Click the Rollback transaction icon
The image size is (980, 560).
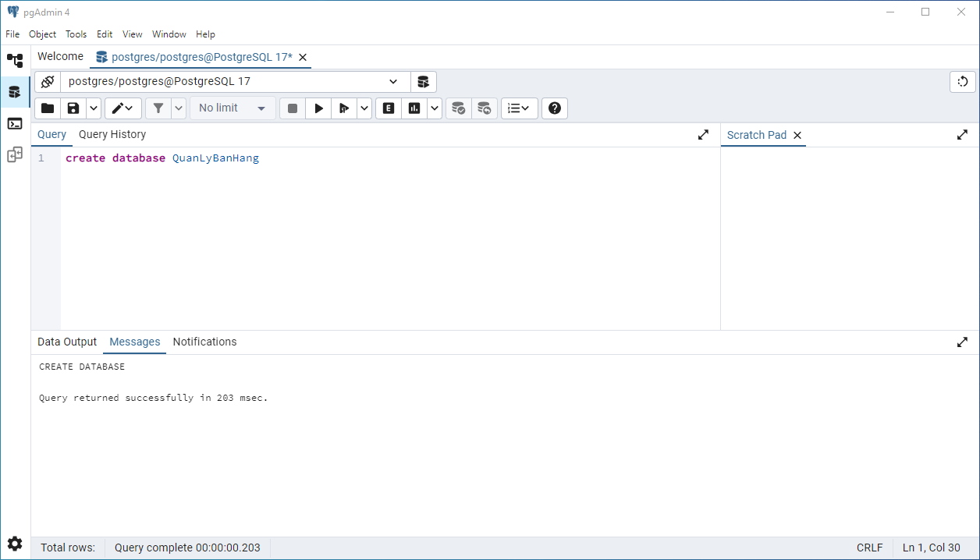[485, 108]
